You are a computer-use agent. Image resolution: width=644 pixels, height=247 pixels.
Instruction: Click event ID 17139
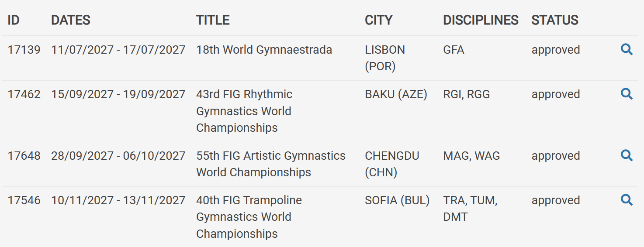(24, 50)
